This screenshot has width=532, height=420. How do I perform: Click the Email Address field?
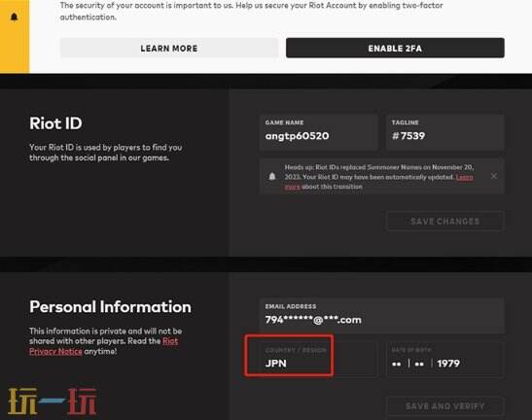point(381,316)
